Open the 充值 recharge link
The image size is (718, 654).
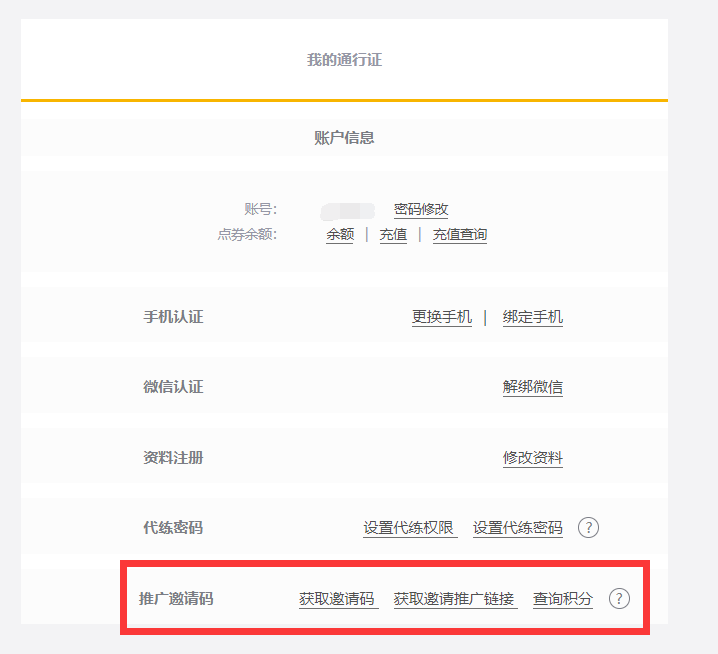point(393,234)
